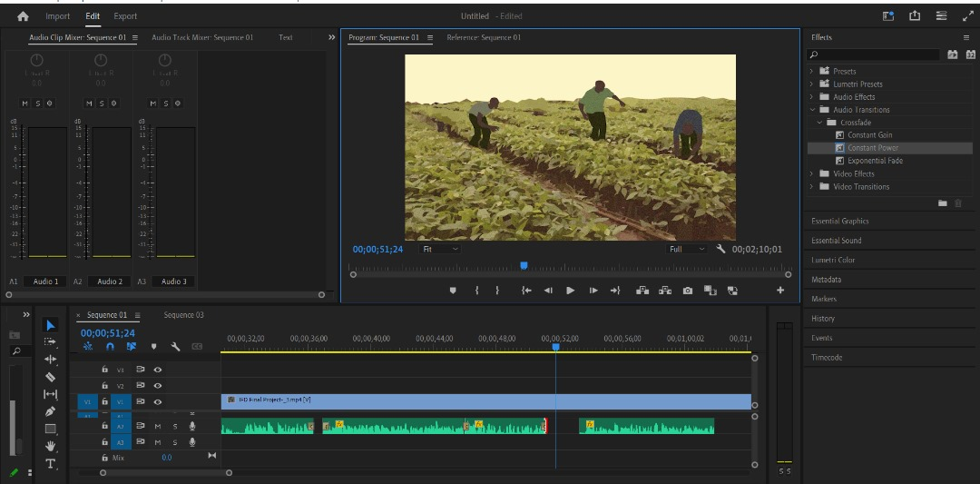Step forward one frame
980x484 pixels.
pyautogui.click(x=593, y=291)
